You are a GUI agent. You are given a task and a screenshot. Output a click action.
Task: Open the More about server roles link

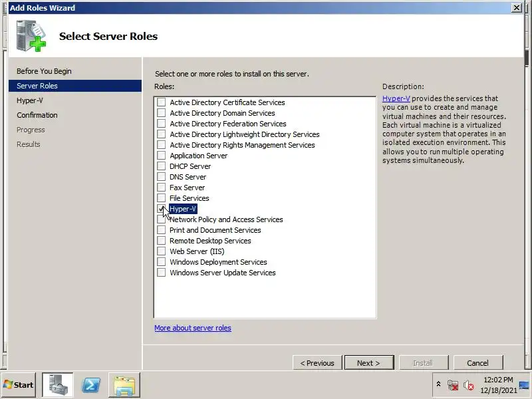click(x=193, y=328)
